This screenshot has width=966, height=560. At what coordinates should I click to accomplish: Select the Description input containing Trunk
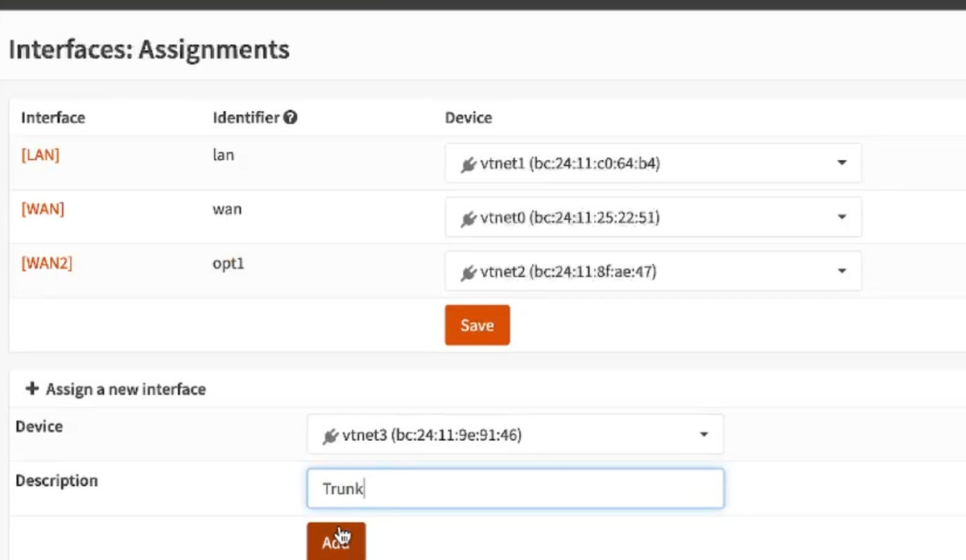(x=515, y=488)
